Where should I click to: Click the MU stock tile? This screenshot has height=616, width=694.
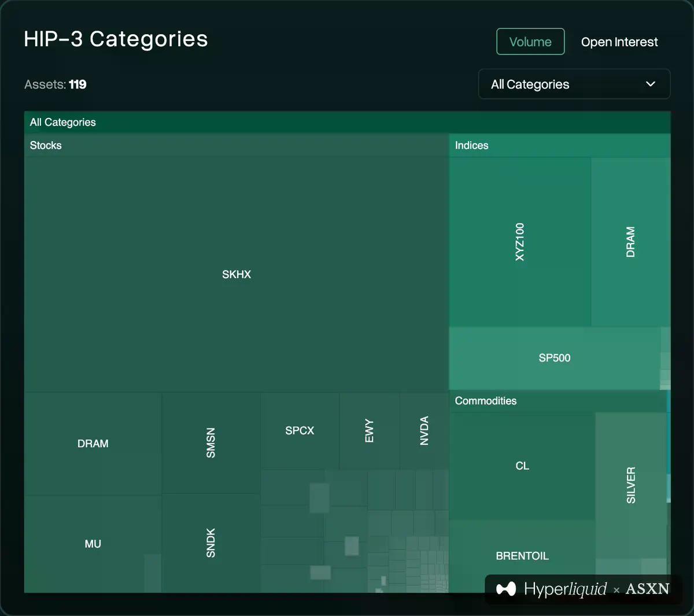pos(93,544)
